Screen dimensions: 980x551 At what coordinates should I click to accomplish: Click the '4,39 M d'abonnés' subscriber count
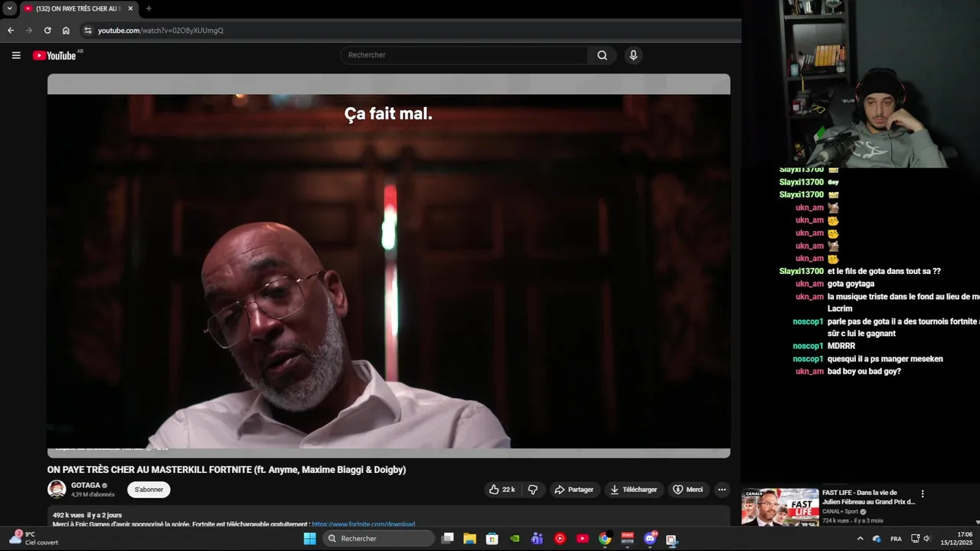click(93, 494)
